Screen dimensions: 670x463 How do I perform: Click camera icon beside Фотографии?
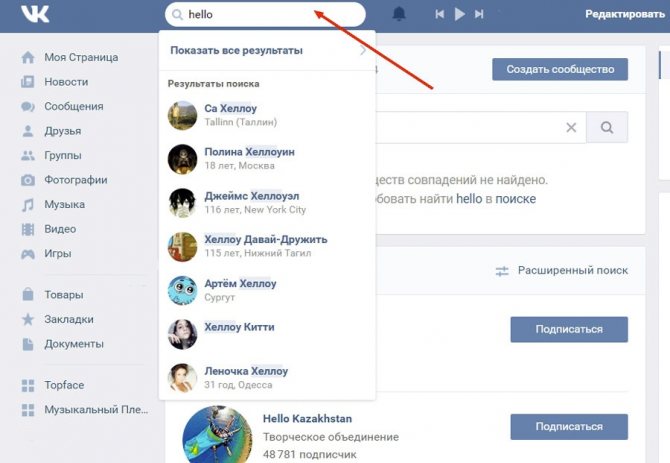pos(28,180)
